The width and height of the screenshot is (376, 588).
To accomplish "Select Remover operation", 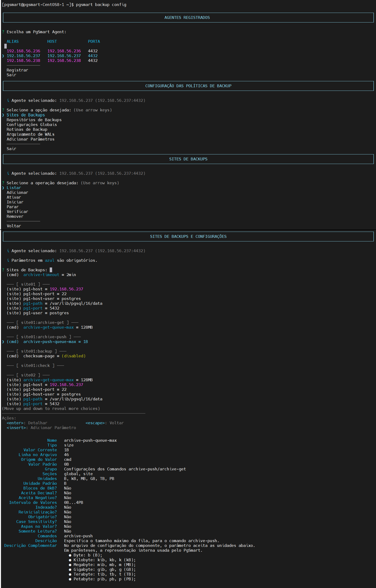I will point(15,216).
